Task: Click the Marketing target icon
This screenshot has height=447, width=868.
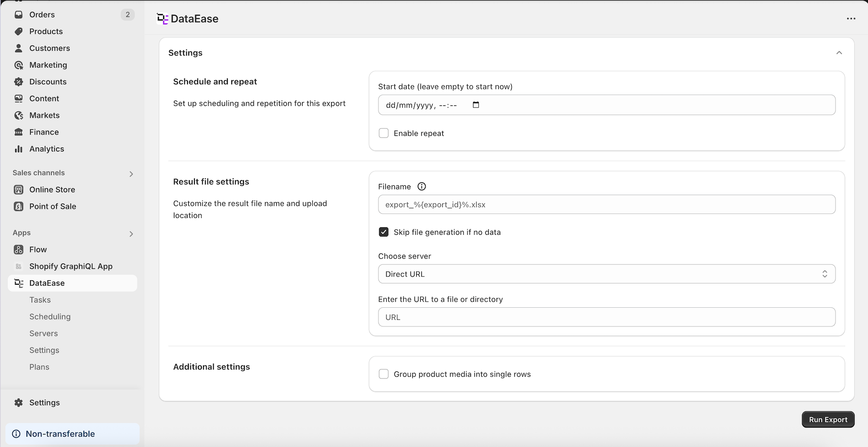Action: 19,65
